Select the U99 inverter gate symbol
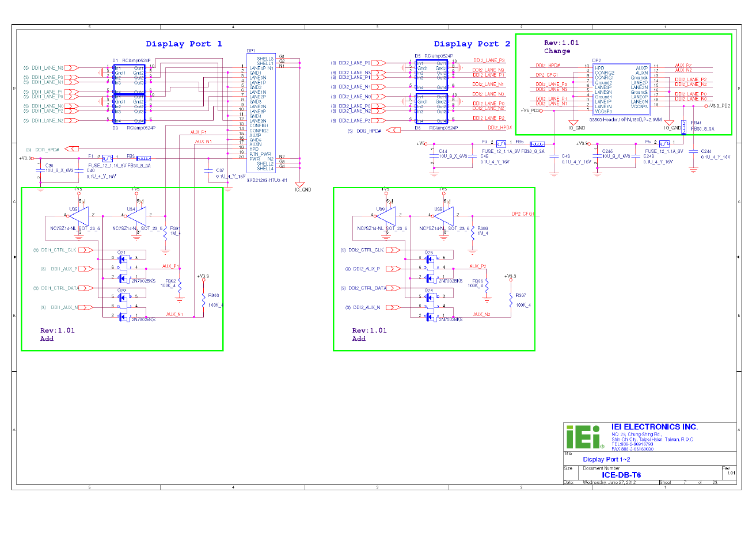Screen dimensions: 756x534 [386, 216]
